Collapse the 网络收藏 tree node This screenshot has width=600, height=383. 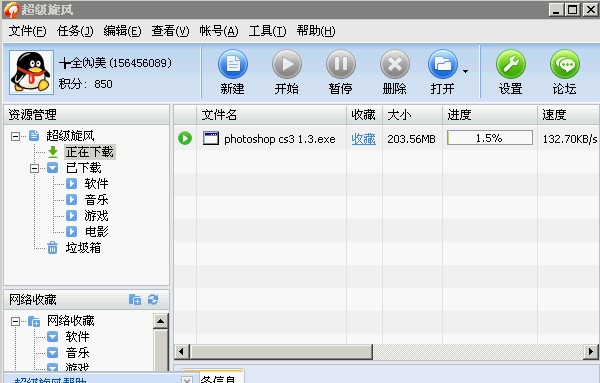coord(15,321)
